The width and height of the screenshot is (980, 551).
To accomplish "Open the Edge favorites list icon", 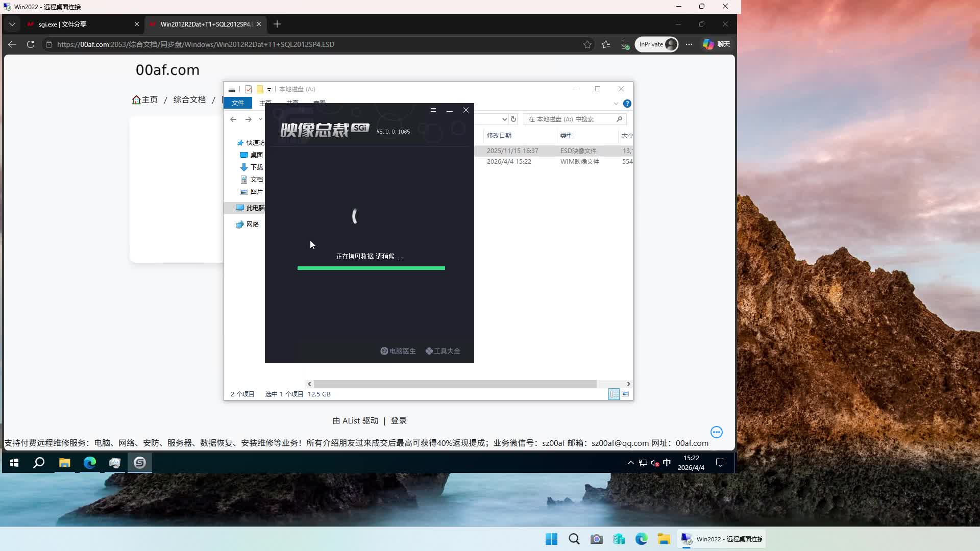I will [x=606, y=44].
